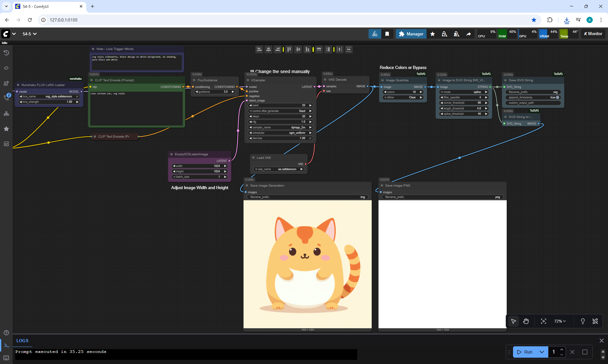Select the hand pan tool
608x364 pixels.
526,321
